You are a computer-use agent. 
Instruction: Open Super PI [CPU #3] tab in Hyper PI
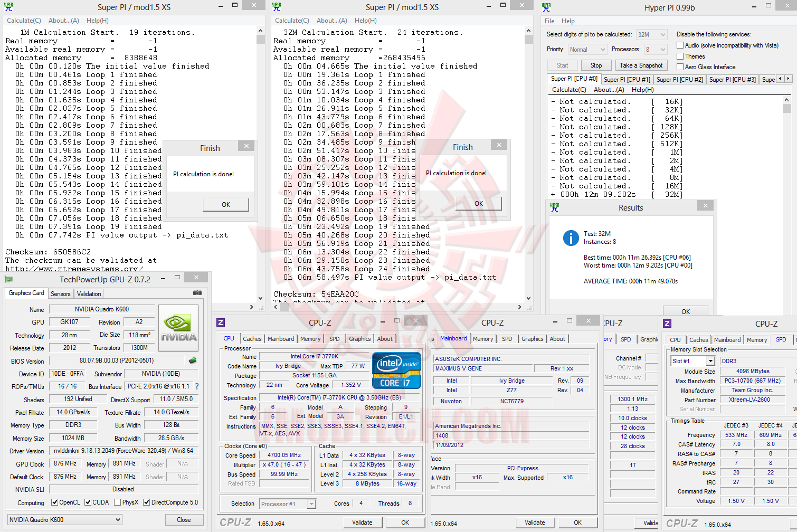[733, 80]
